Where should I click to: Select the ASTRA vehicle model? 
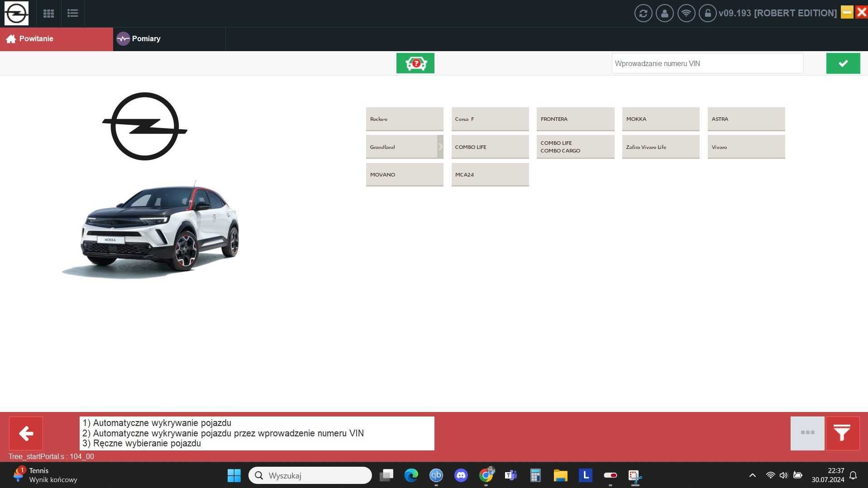(746, 119)
